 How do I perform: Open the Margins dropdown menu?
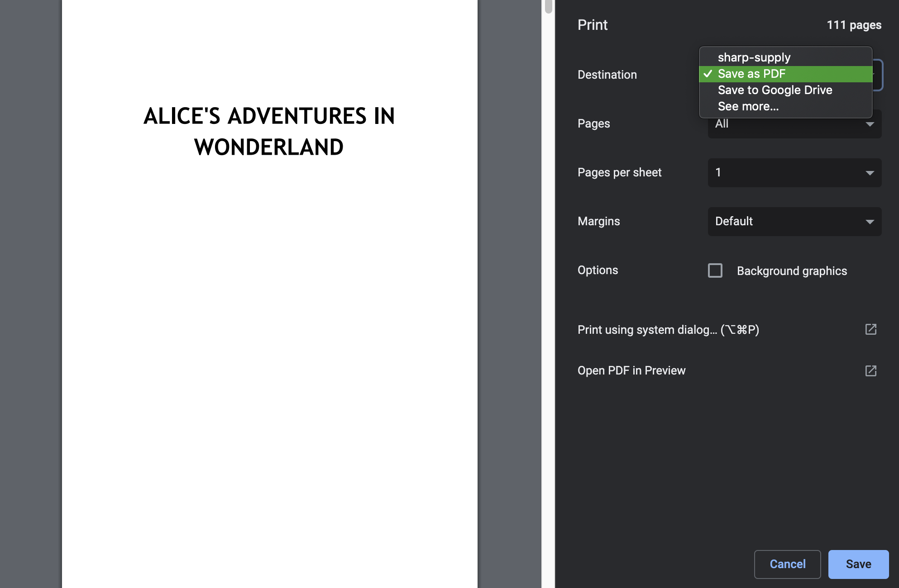coord(794,221)
